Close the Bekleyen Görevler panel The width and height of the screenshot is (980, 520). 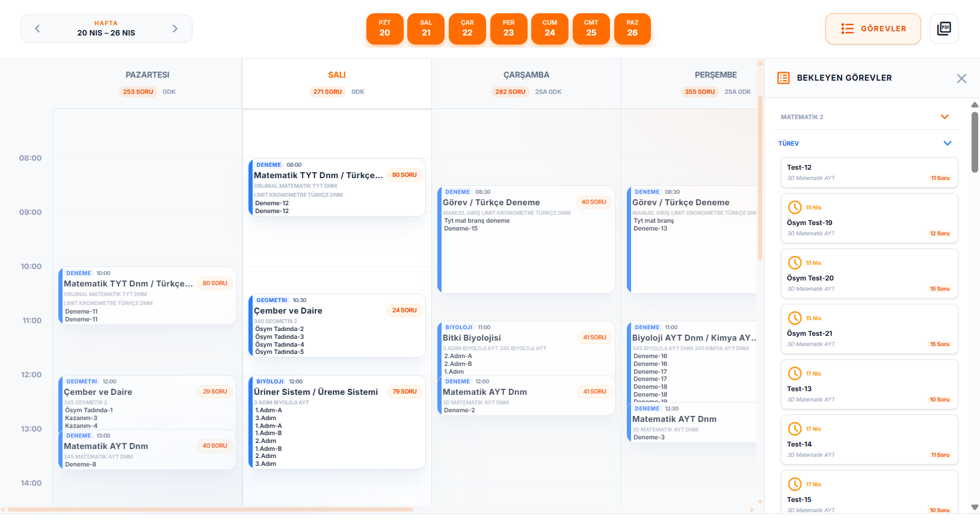(x=961, y=79)
